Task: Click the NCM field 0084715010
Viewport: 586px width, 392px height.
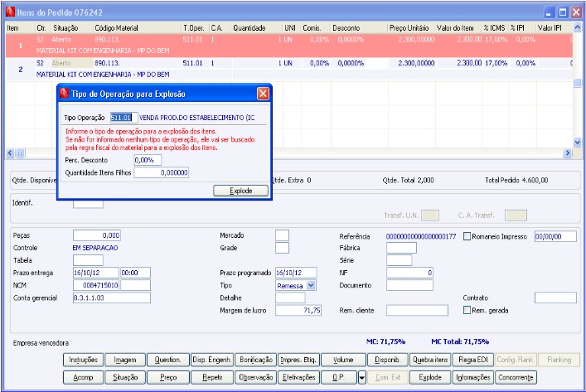Action: pyautogui.click(x=96, y=285)
